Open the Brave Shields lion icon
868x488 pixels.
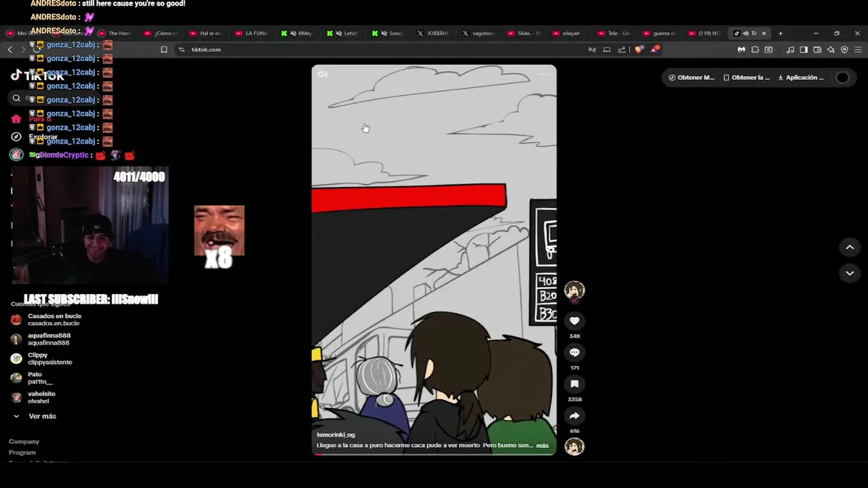638,49
